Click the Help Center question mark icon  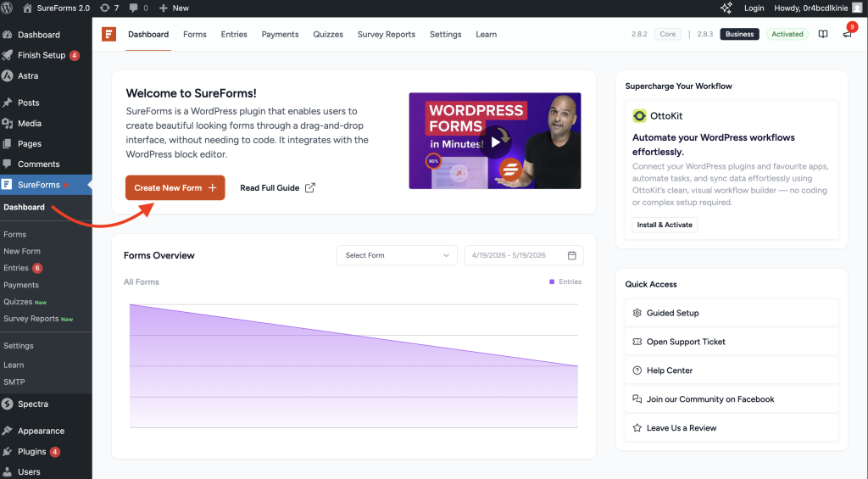[637, 370]
